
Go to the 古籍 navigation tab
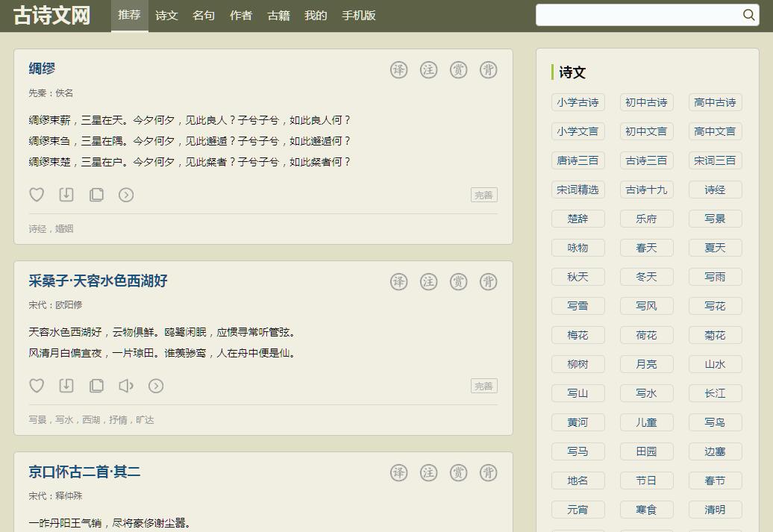(x=278, y=16)
